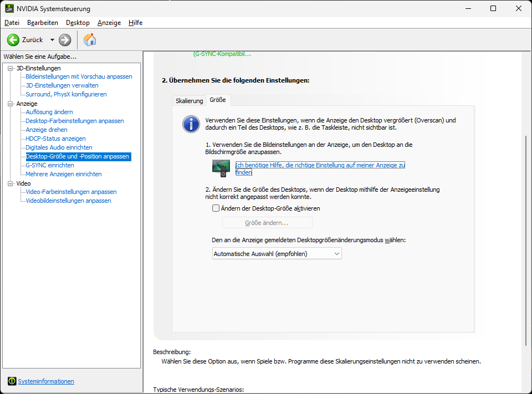The height and width of the screenshot is (394, 532).
Task: Click the Zurück text label
Action: tap(33, 40)
